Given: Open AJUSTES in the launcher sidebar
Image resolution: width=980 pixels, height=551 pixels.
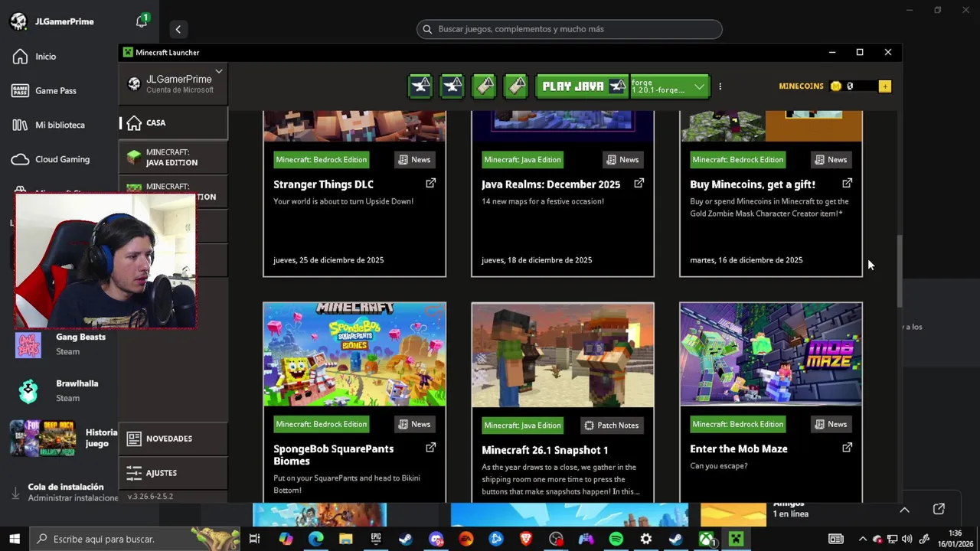Looking at the screenshot, I should coord(174,473).
